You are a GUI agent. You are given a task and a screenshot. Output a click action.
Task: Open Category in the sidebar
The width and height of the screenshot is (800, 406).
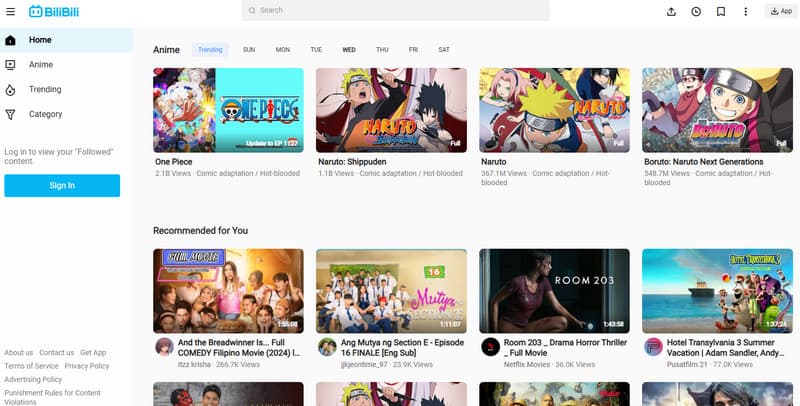pyautogui.click(x=66, y=114)
